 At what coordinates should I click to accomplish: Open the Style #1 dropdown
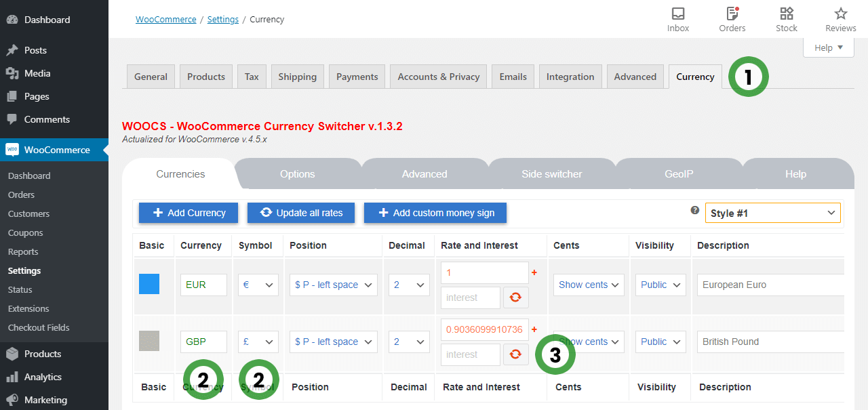[773, 213]
